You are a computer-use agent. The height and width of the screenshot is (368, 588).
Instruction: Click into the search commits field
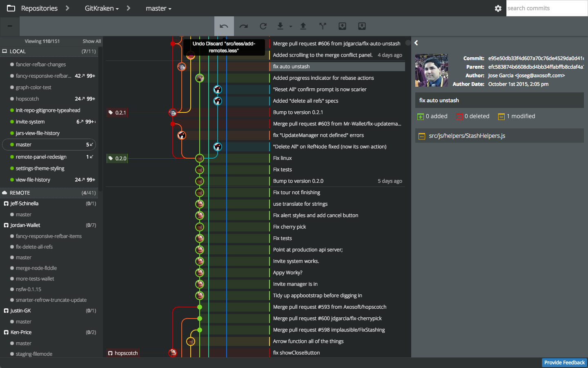(547, 8)
